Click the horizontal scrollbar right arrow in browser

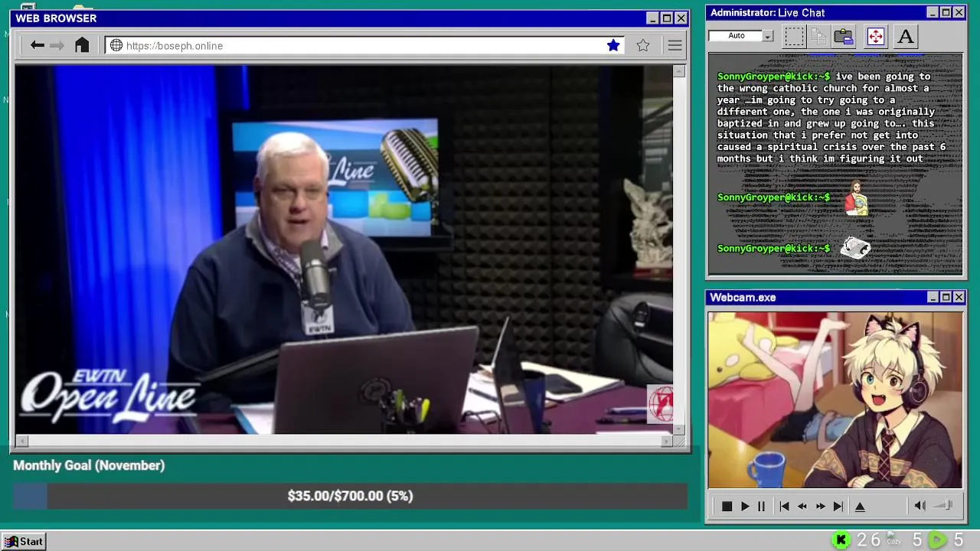667,441
